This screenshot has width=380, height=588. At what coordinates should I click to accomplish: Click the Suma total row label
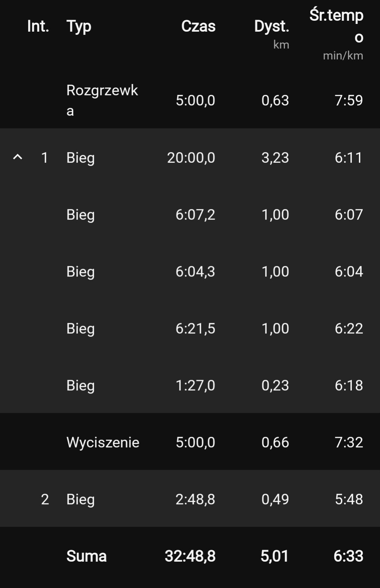coord(87,556)
